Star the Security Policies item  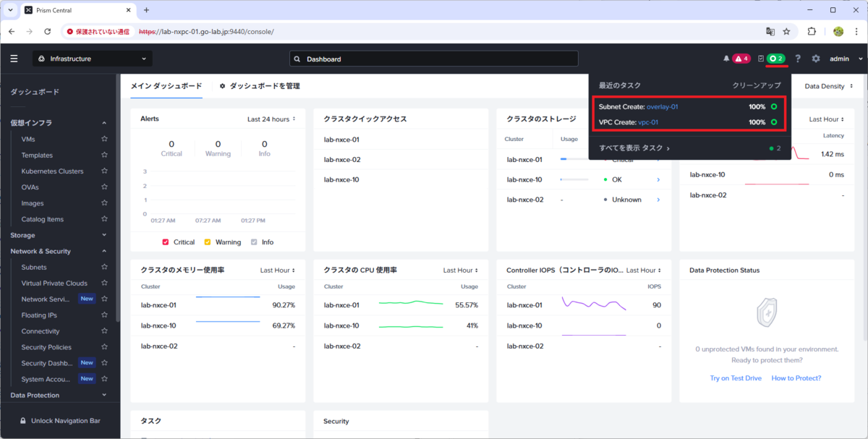pyautogui.click(x=104, y=347)
